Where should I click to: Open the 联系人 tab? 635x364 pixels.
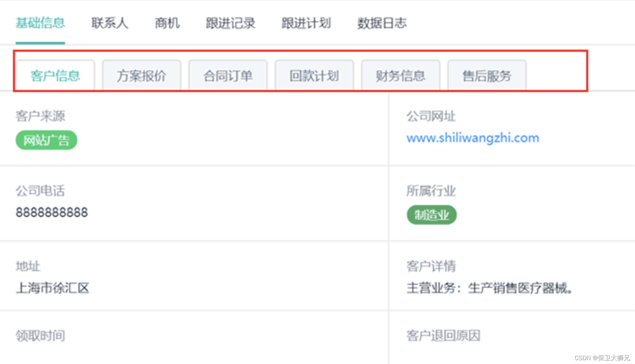110,23
